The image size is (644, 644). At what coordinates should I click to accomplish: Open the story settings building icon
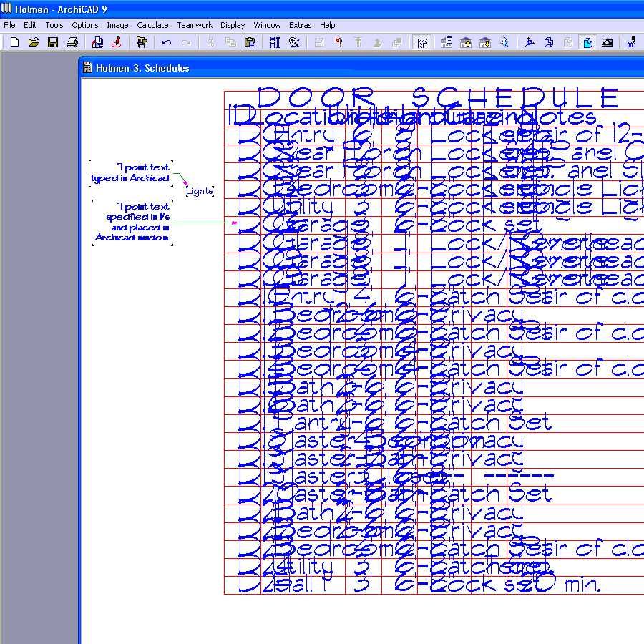pyautogui.click(x=447, y=42)
